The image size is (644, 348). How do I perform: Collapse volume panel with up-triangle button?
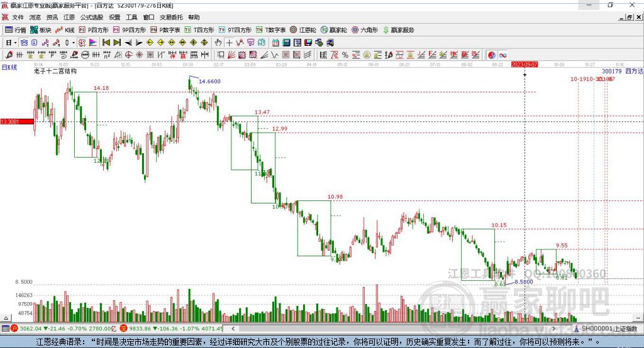6,318
